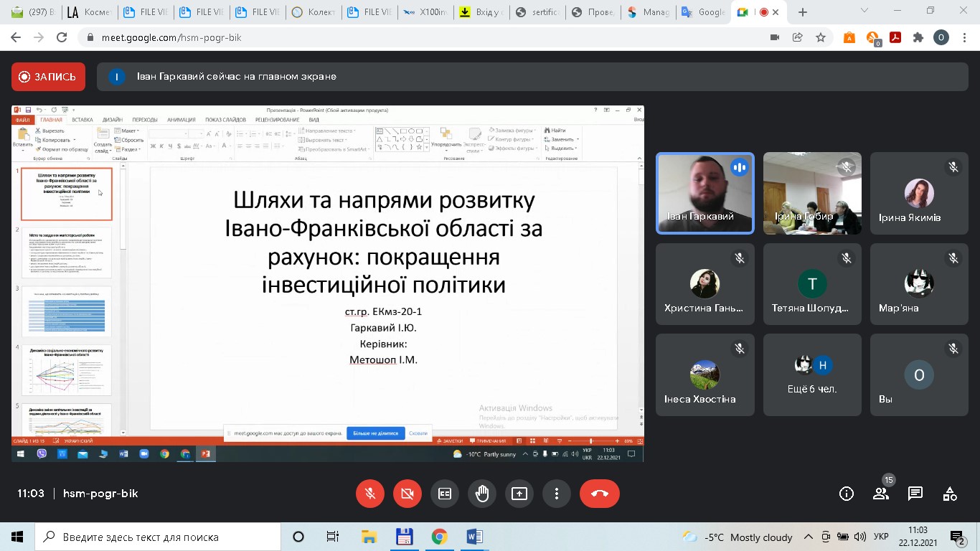The width and height of the screenshot is (980, 551).
Task: Apply Italic formatting from the ribbon
Action: tap(161, 146)
